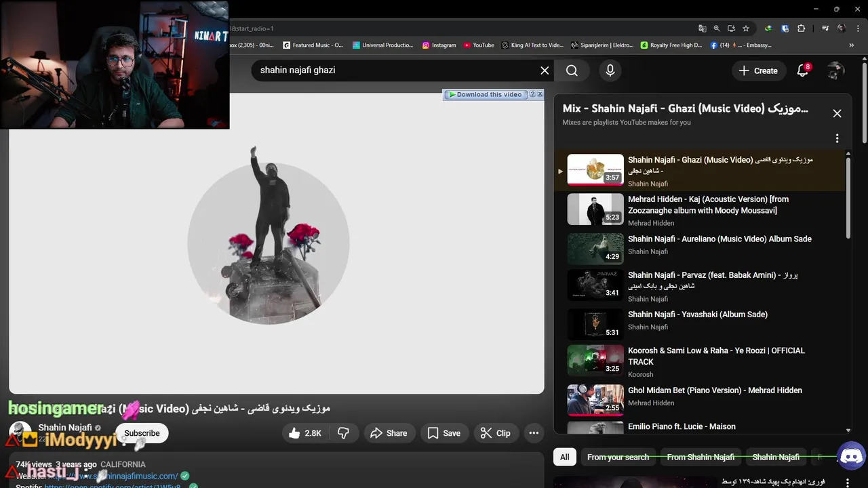Play Shahin Najafi Parvaz feat. Babak Amini

(698, 286)
